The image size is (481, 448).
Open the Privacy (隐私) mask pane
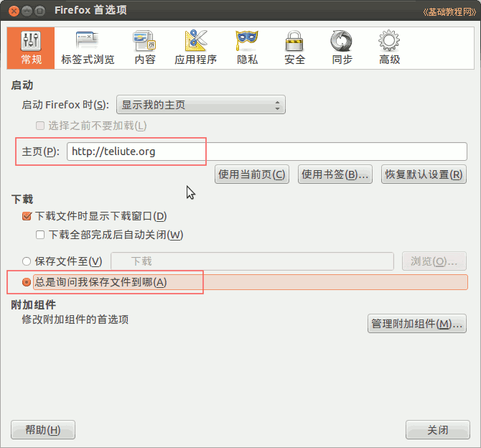tap(247, 48)
